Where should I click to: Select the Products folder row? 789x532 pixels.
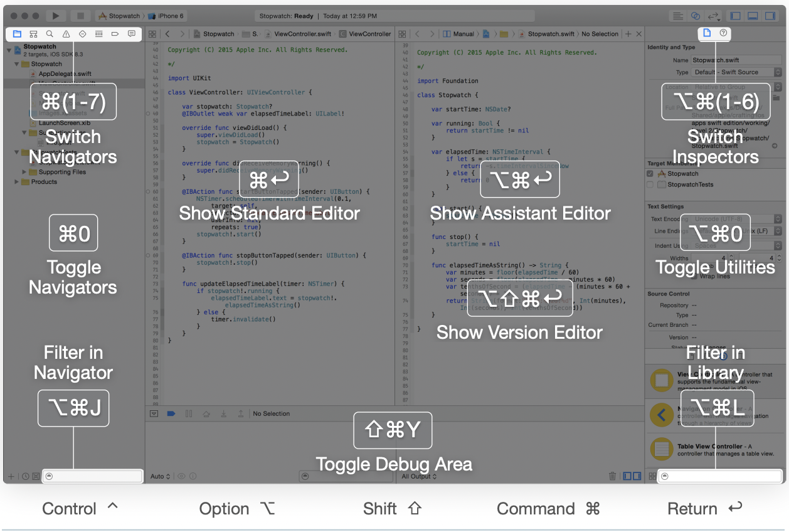[74, 182]
